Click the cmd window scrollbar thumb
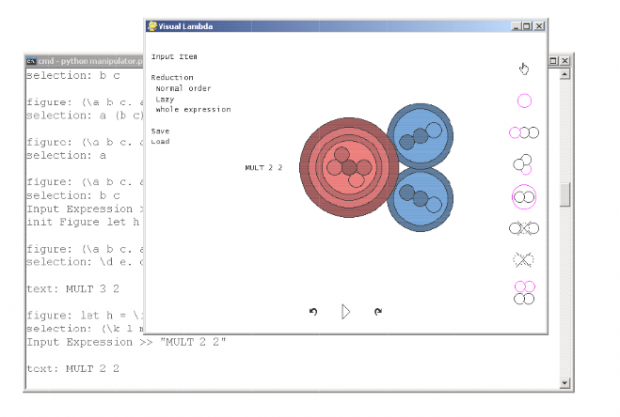The image size is (620, 417). [x=565, y=194]
